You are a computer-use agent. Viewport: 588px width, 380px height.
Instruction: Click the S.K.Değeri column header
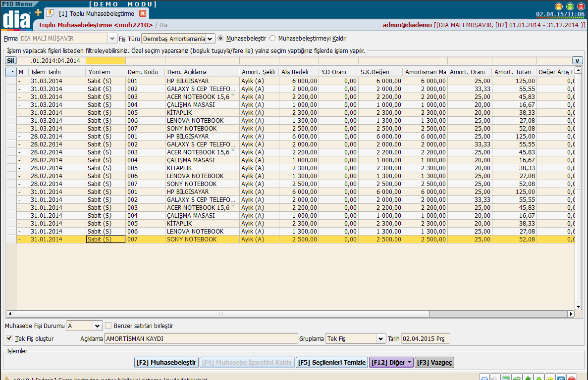point(380,72)
